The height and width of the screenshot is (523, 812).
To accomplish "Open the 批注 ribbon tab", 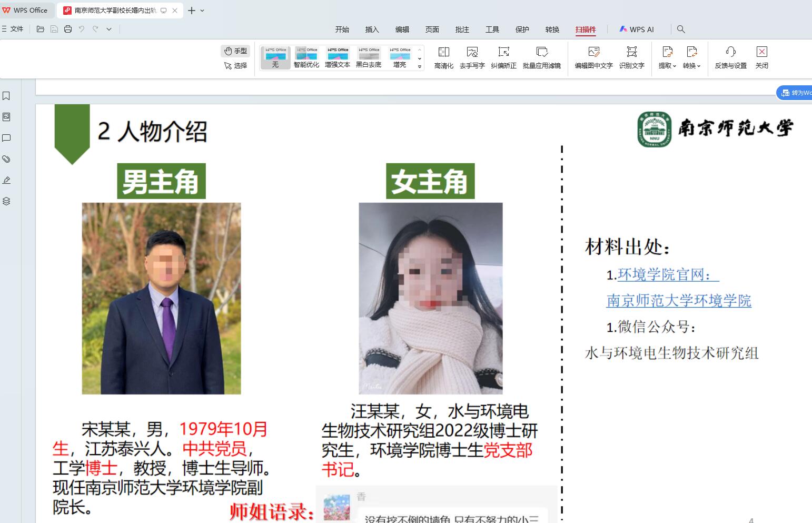I will 462,29.
